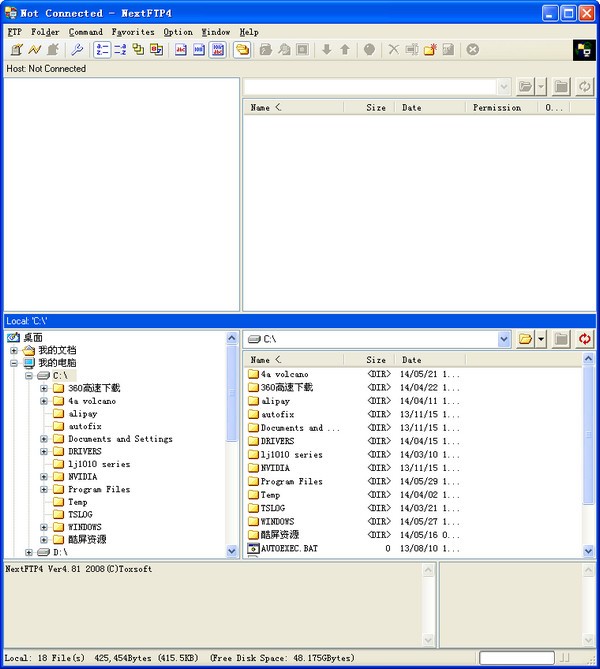Click greyed folder toolbar icon next to tree toggle

pos(266,49)
